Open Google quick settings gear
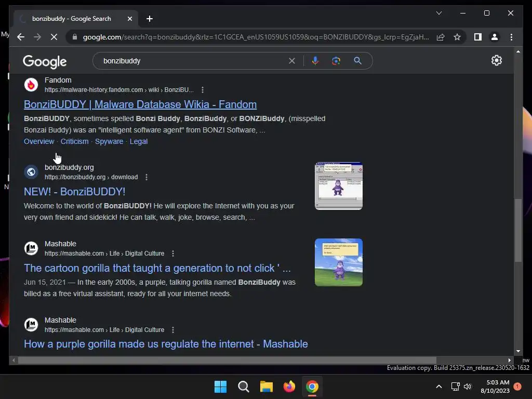 click(x=496, y=60)
